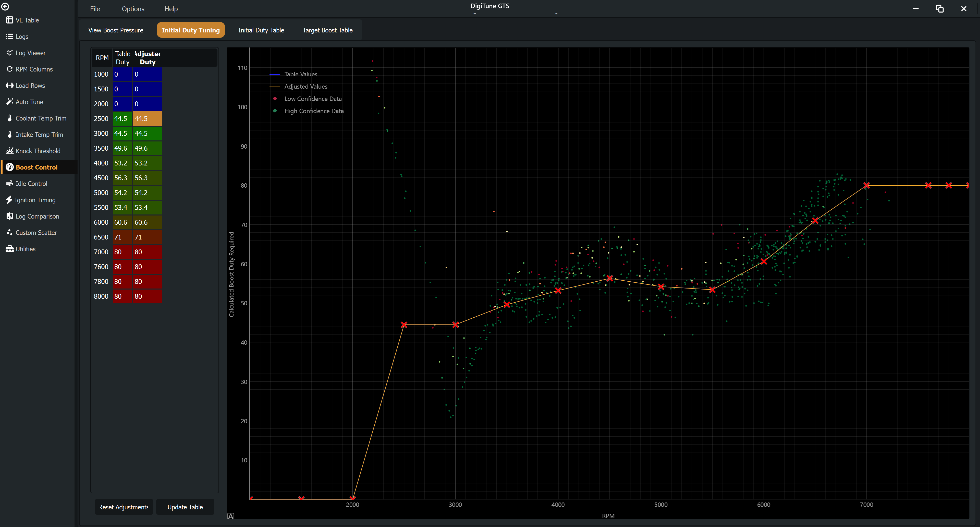The image size is (980, 527).
Task: Go to Knock Threshold label
Action: click(38, 151)
